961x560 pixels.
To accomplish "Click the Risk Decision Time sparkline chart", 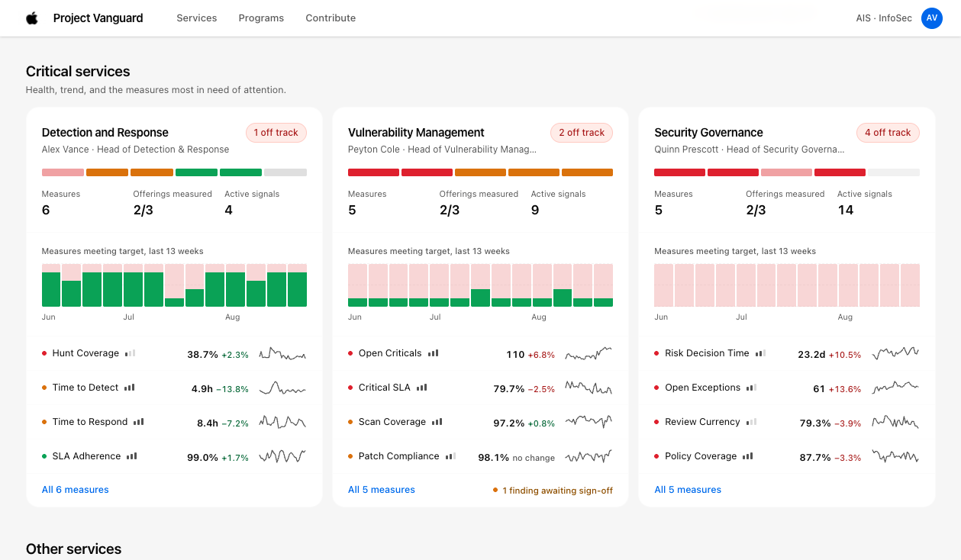I will coord(895,354).
